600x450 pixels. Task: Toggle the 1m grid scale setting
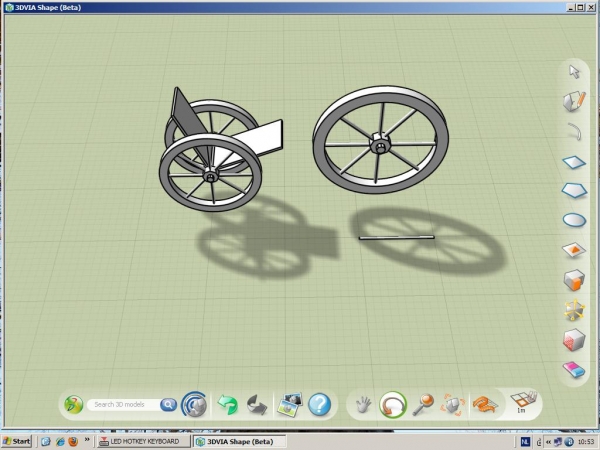[523, 402]
